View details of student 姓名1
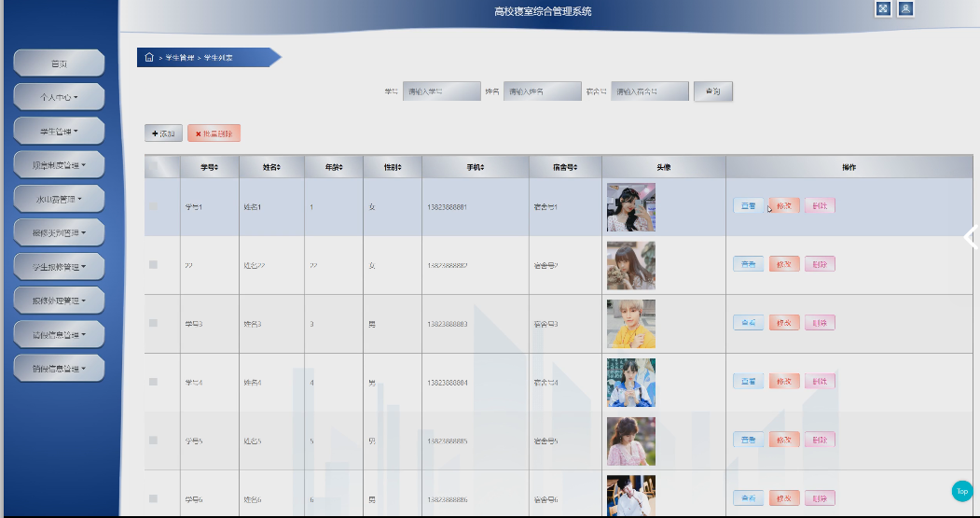 (x=748, y=206)
